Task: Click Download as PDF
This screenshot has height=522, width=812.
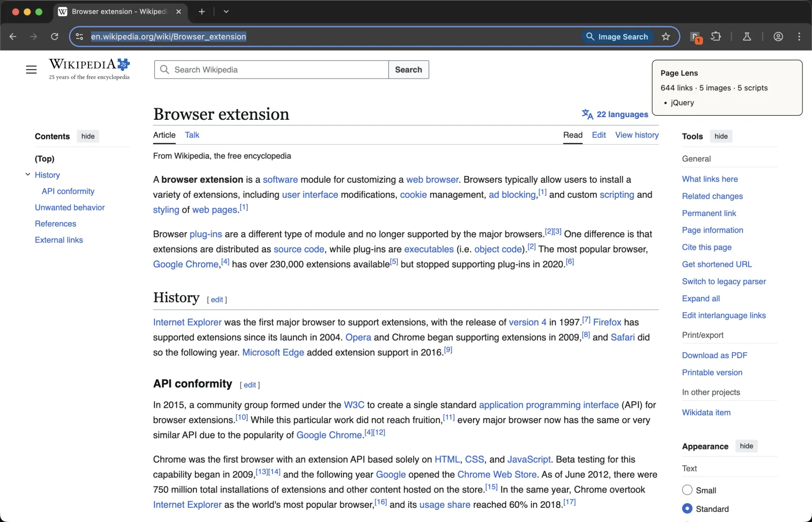Action: point(715,355)
